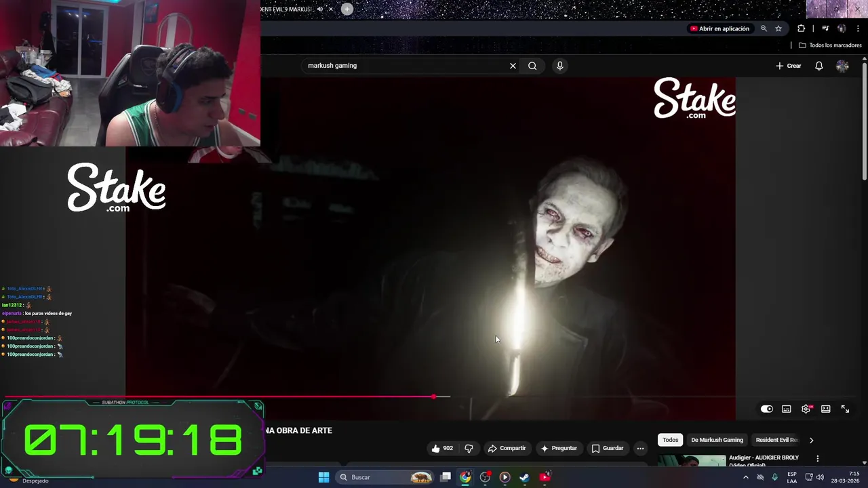Toggle subtitles in the video player
The image size is (868, 488).
[786, 409]
